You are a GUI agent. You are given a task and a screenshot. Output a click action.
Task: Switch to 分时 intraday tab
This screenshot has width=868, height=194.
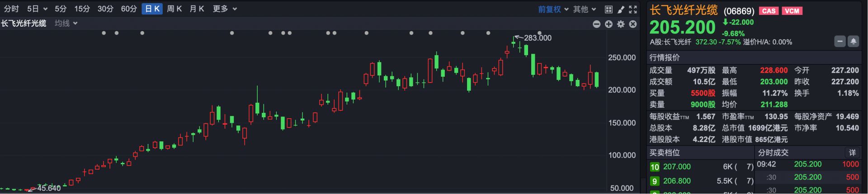click(12, 9)
